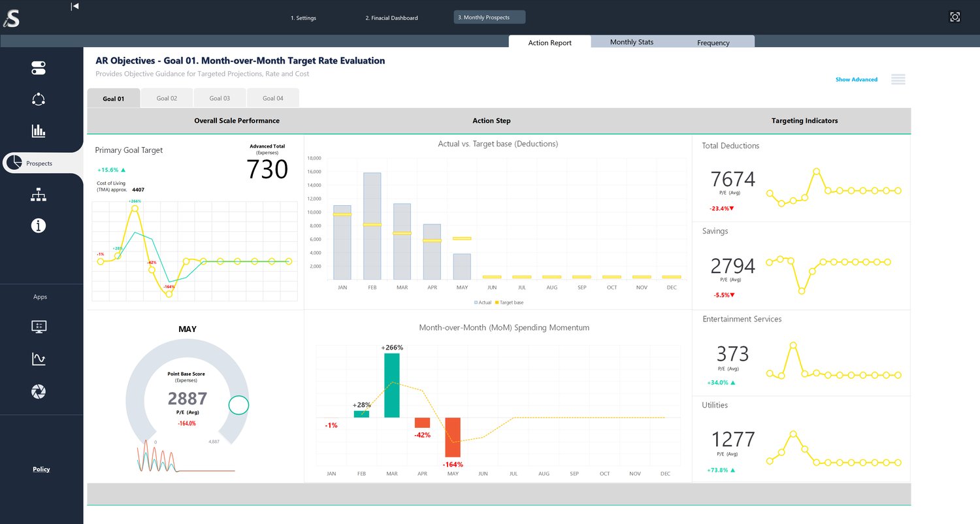
Task: Select the Goal 04 tab
Action: [273, 98]
